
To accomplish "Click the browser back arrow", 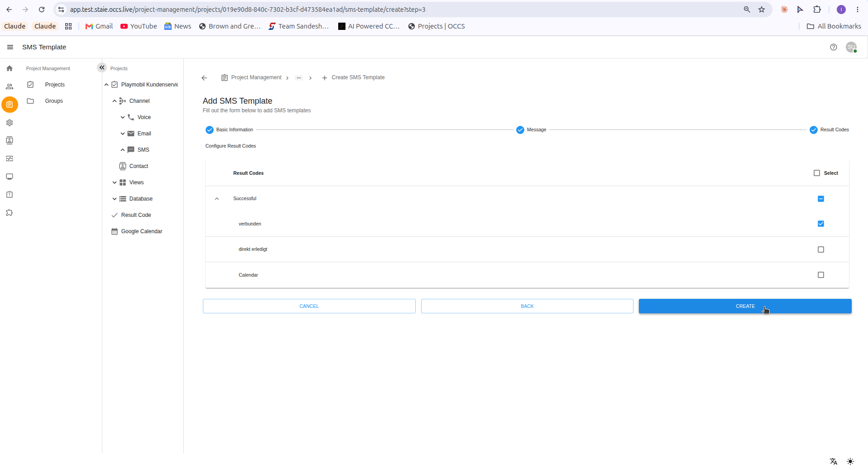I will point(9,10).
